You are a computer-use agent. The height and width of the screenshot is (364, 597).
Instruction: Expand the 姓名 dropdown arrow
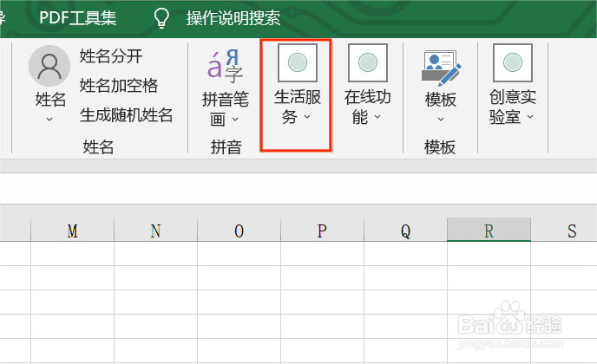pos(49,119)
